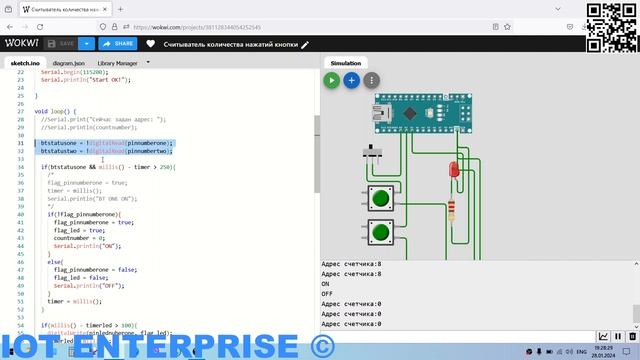Switch to sketch.ino tab
This screenshot has height=360, width=640.
pos(25,63)
